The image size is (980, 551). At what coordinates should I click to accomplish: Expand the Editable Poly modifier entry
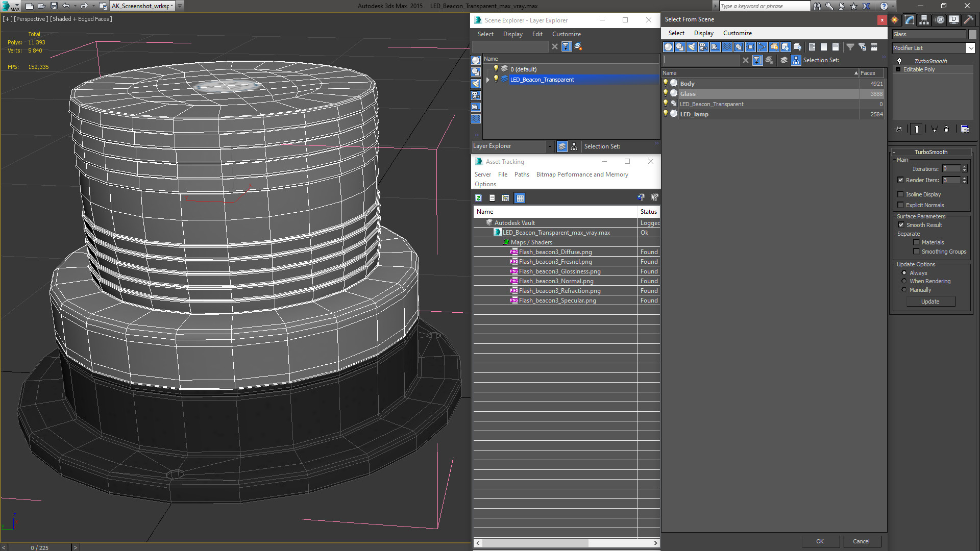click(x=898, y=69)
